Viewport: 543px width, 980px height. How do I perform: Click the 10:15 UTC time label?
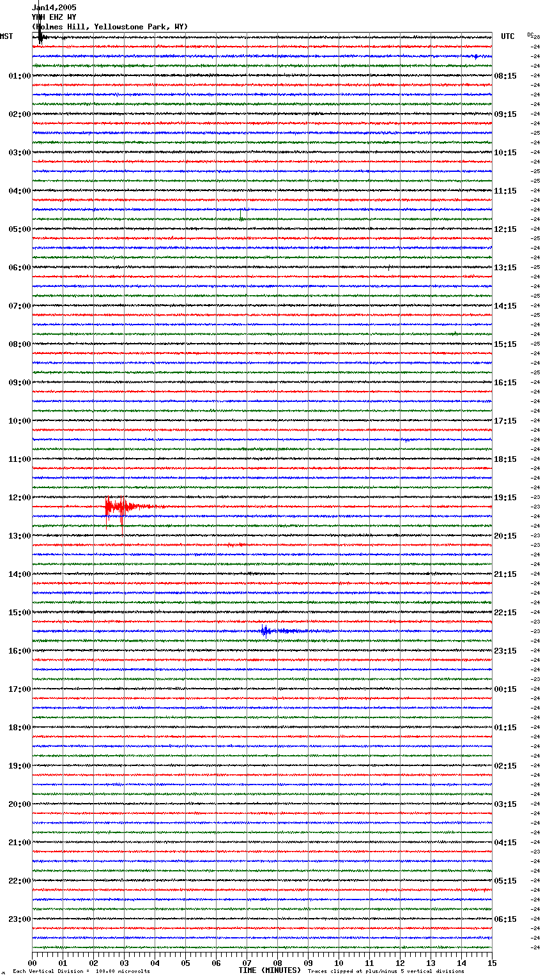point(505,153)
